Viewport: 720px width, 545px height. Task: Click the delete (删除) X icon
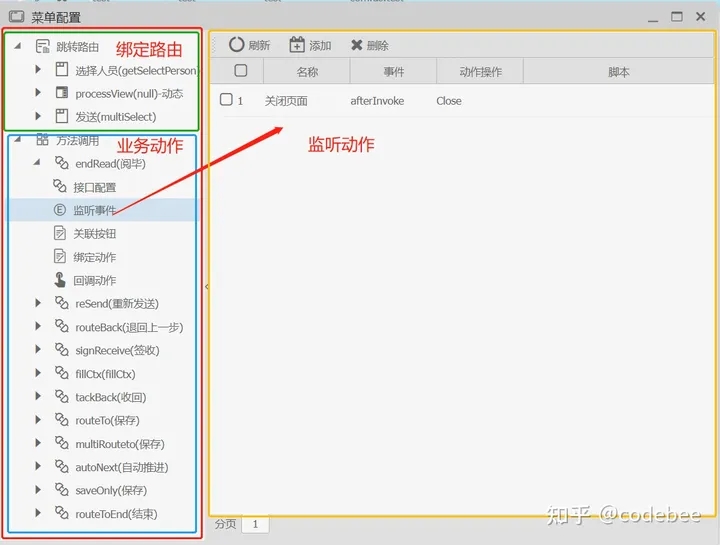(x=356, y=45)
